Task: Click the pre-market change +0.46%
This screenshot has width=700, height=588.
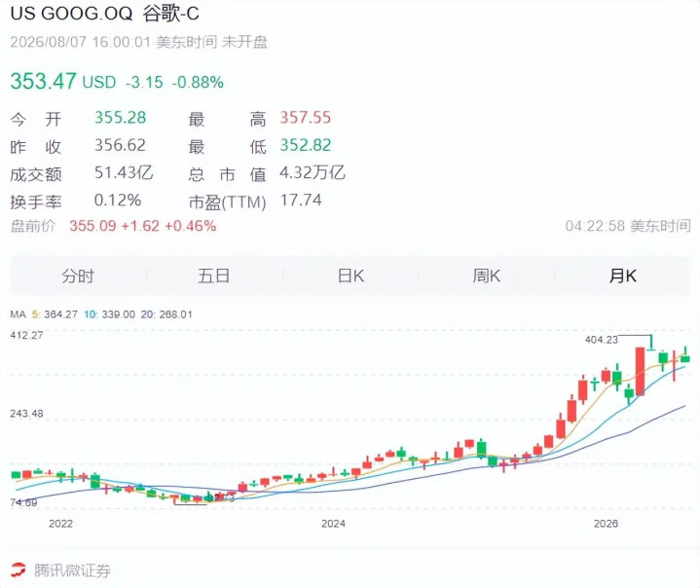Action: [191, 226]
